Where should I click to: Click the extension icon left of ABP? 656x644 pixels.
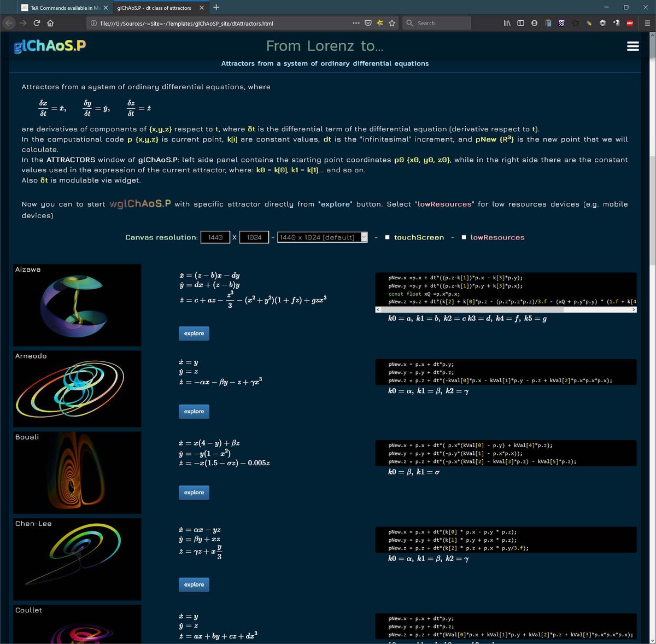click(616, 23)
